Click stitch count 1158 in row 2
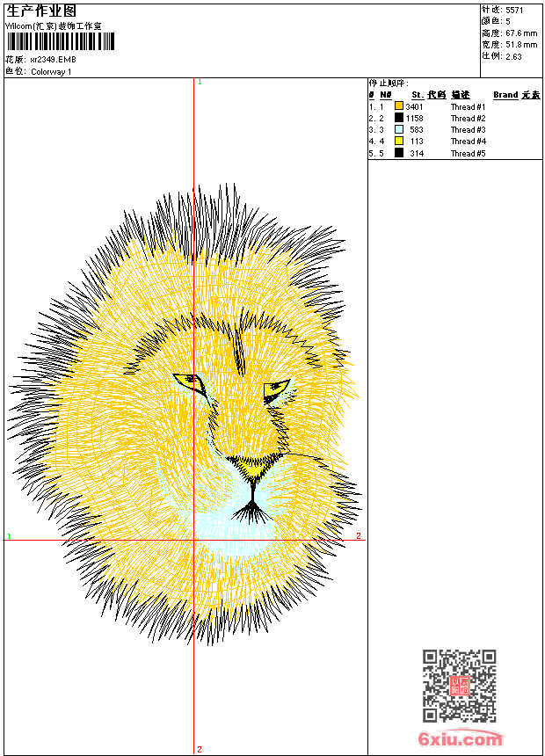This screenshot has width=545, height=756. click(414, 119)
